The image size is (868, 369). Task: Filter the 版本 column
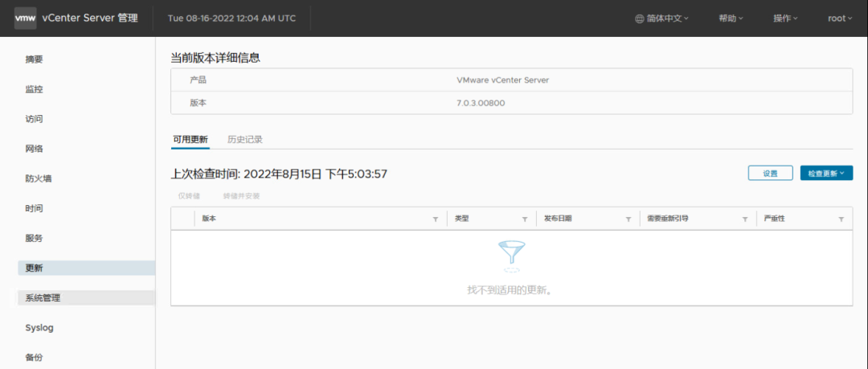click(x=436, y=219)
